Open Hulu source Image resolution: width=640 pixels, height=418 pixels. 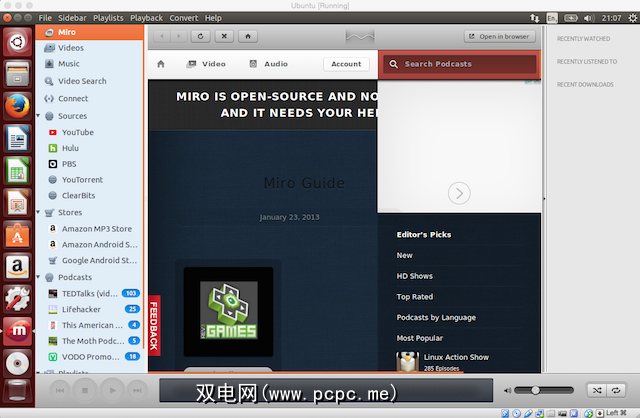coord(70,148)
